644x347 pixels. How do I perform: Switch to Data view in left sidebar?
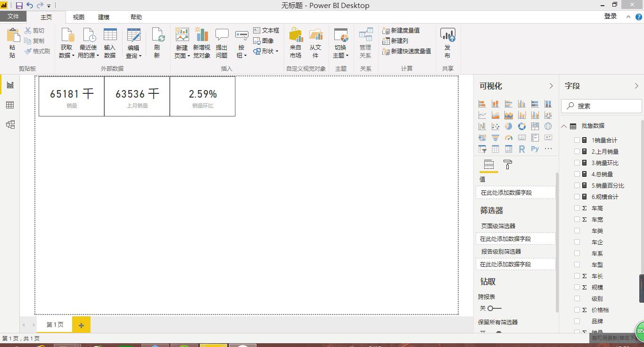click(10, 105)
